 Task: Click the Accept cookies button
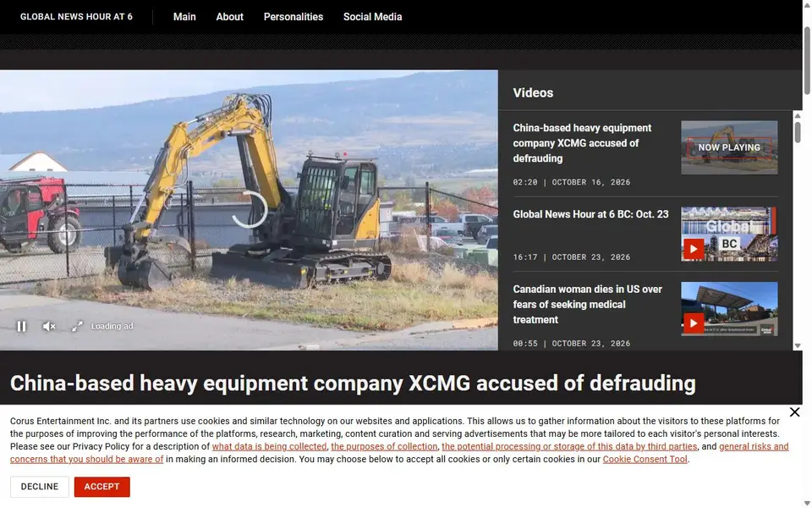(102, 487)
